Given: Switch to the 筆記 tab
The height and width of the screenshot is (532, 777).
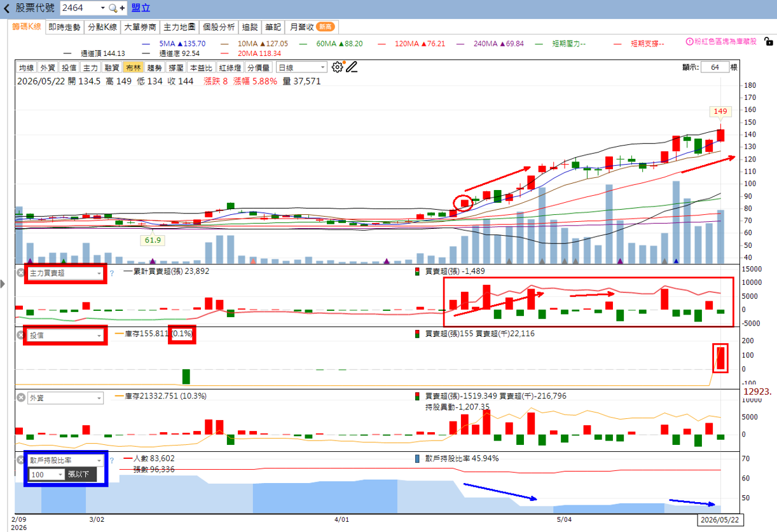Looking at the screenshot, I should [273, 27].
